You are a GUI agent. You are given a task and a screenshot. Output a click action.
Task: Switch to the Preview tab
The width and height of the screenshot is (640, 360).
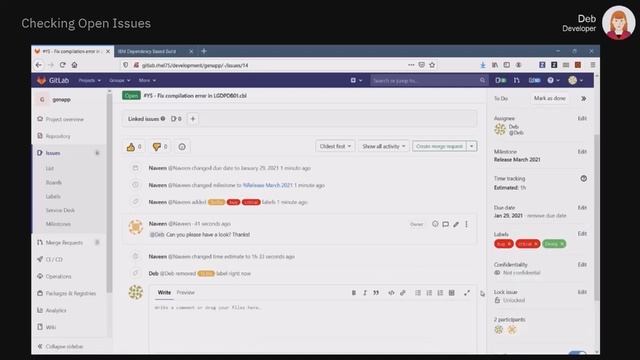tap(185, 293)
